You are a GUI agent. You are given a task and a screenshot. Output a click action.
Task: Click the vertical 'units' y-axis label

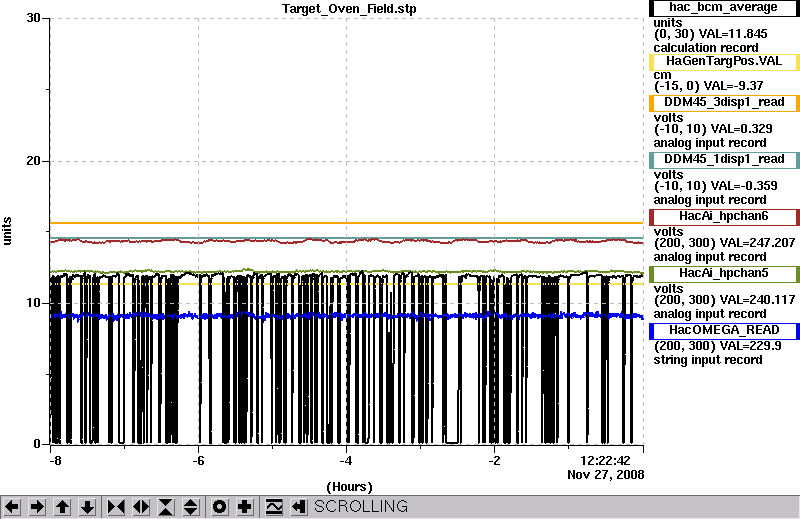pyautogui.click(x=7, y=231)
